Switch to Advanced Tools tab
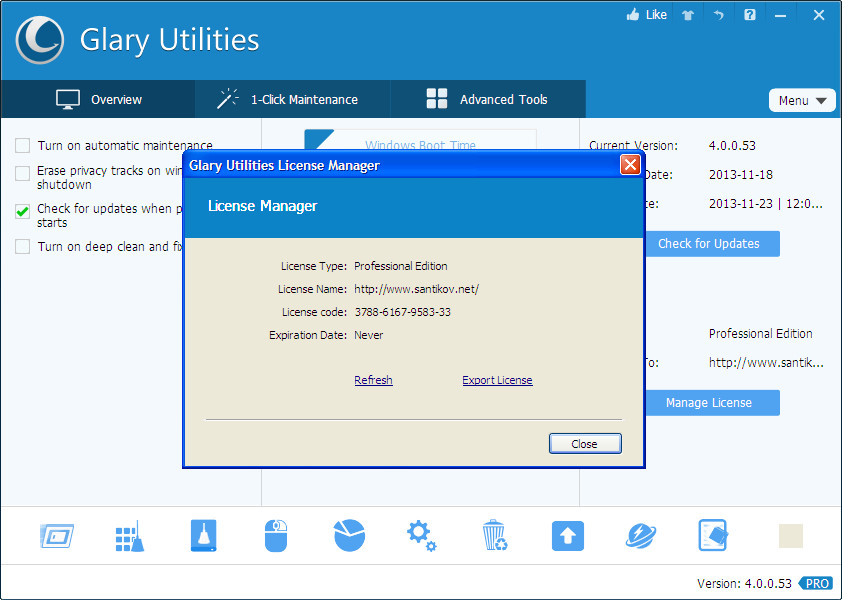Screen dimensions: 842x600 click(x=488, y=99)
